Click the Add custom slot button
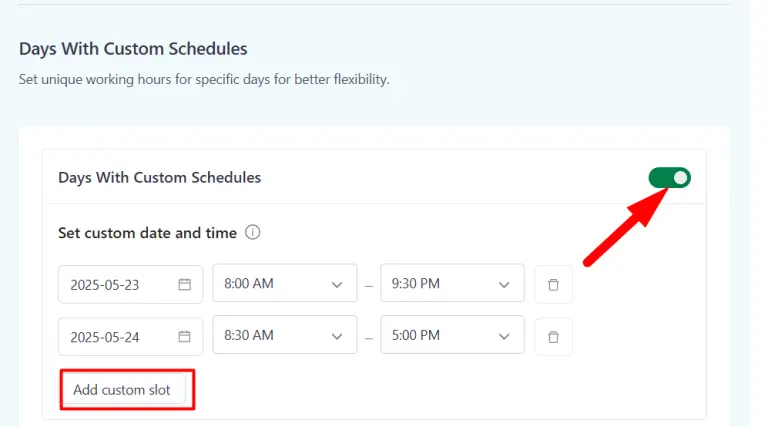Image resolution: width=768 pixels, height=427 pixels. point(122,390)
